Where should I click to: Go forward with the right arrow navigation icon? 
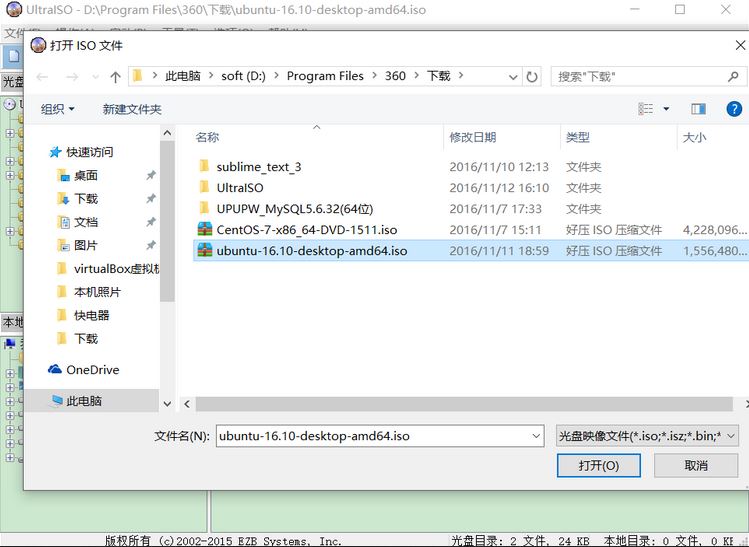coord(72,76)
